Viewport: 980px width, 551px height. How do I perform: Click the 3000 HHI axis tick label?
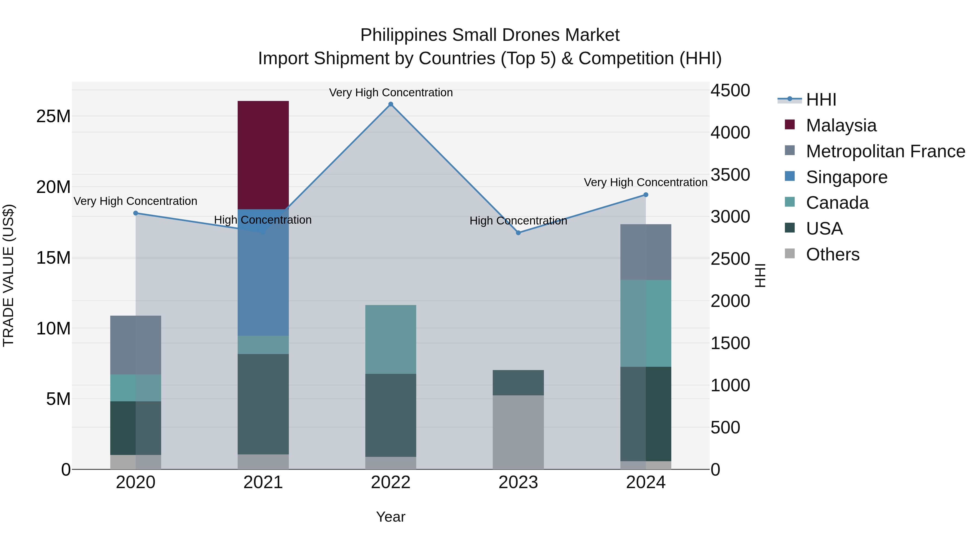click(730, 217)
